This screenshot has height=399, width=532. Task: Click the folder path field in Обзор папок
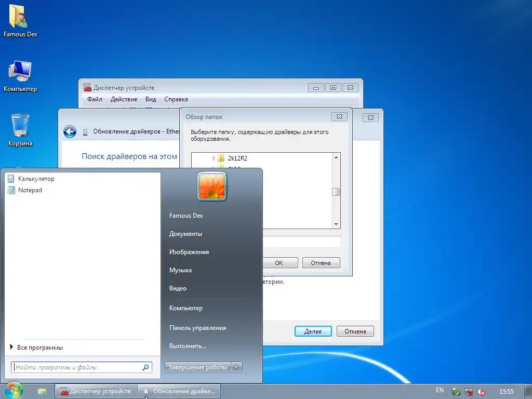(301, 242)
